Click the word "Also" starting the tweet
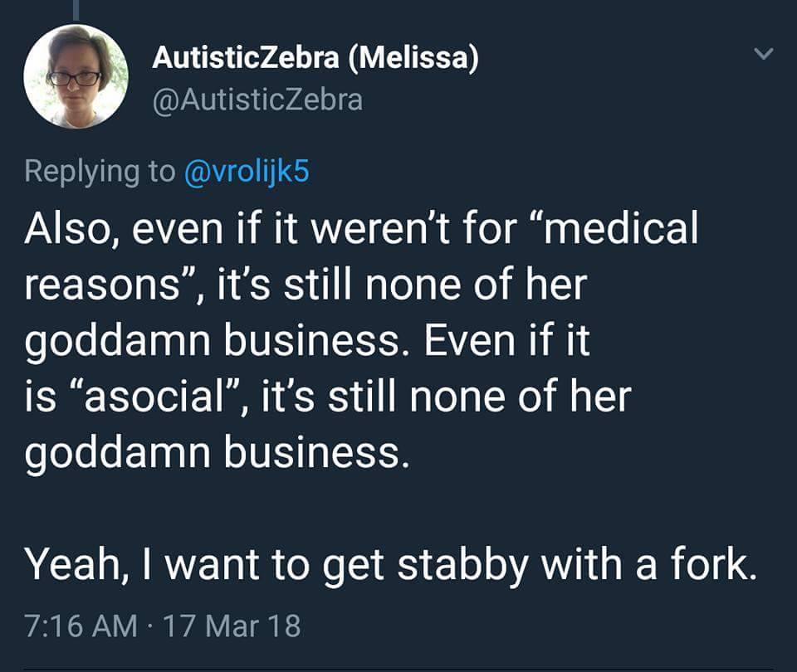 (x=65, y=229)
